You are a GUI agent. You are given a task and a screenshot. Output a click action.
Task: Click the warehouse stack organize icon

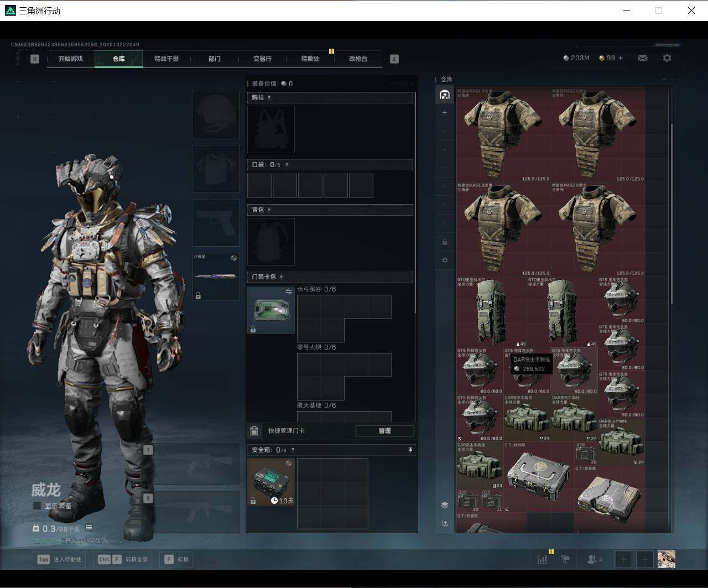pyautogui.click(x=445, y=505)
